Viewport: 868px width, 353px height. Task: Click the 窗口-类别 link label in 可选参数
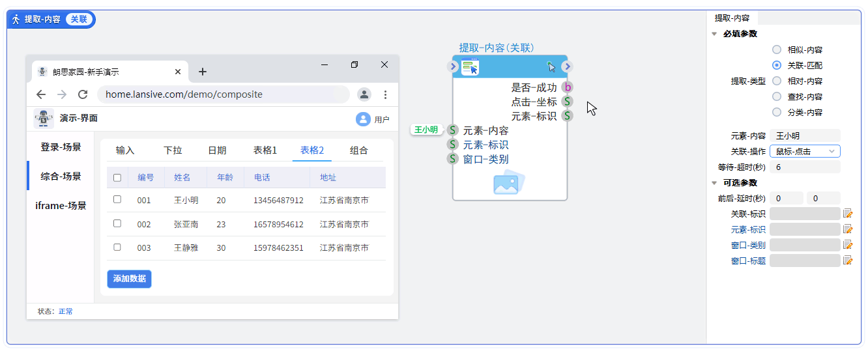(748, 245)
